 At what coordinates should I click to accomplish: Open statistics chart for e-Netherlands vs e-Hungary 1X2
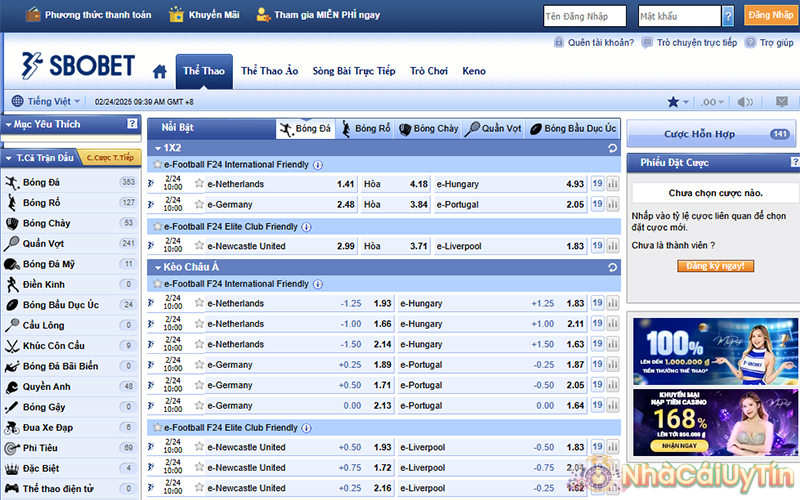(x=612, y=184)
